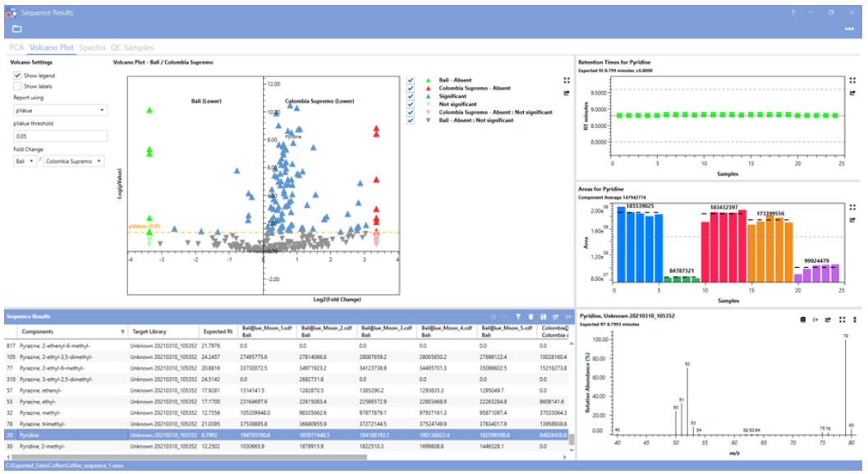This screenshot has width=868, height=474.
Task: Select the Pyridine row in results table
Action: (x=287, y=435)
